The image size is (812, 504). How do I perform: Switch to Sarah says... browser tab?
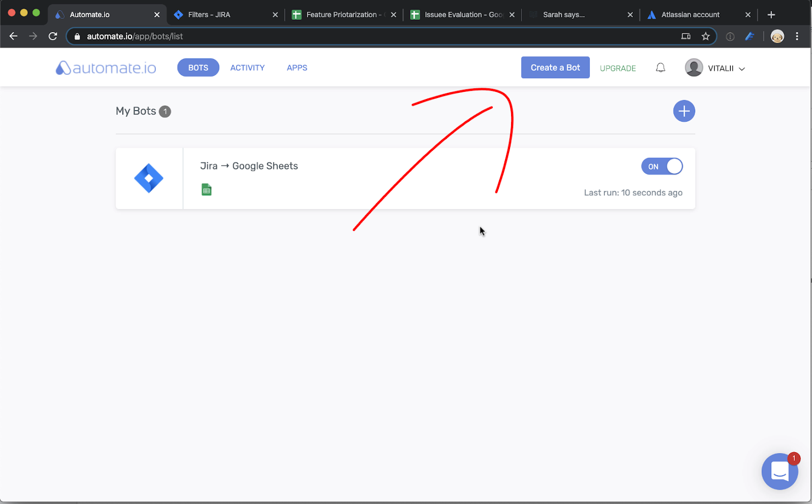click(581, 15)
